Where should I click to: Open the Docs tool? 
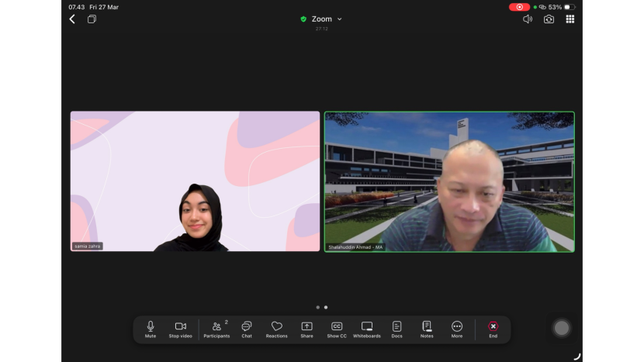tap(396, 329)
